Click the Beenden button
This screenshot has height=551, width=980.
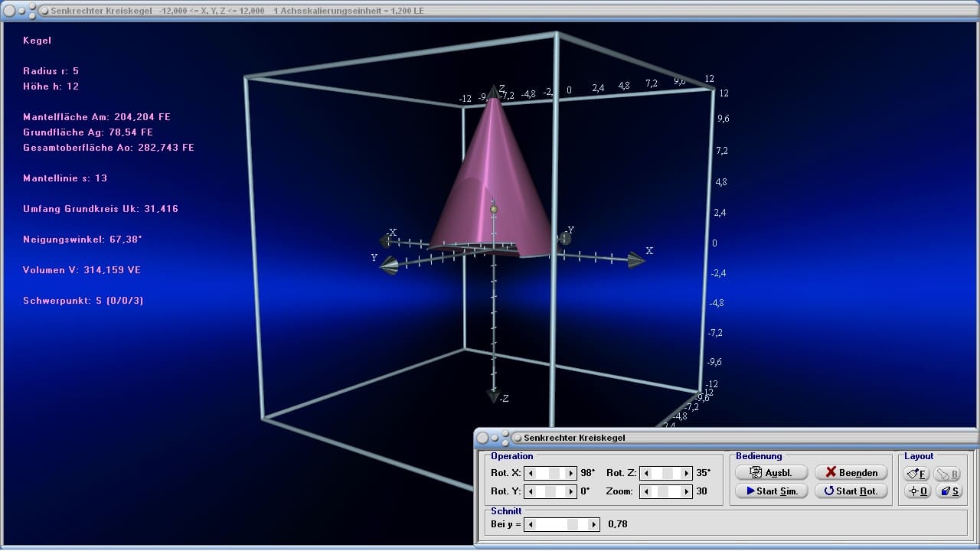pyautogui.click(x=851, y=472)
